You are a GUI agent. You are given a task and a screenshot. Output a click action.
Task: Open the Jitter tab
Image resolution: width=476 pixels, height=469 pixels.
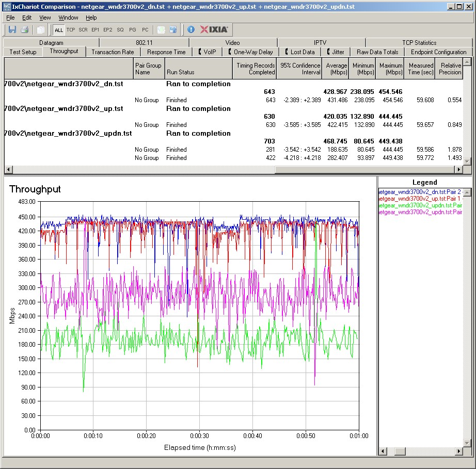tap(336, 52)
